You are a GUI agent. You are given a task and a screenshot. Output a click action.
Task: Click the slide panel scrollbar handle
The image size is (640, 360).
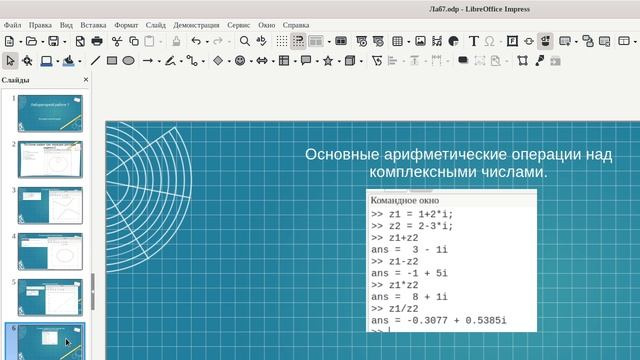pyautogui.click(x=93, y=291)
